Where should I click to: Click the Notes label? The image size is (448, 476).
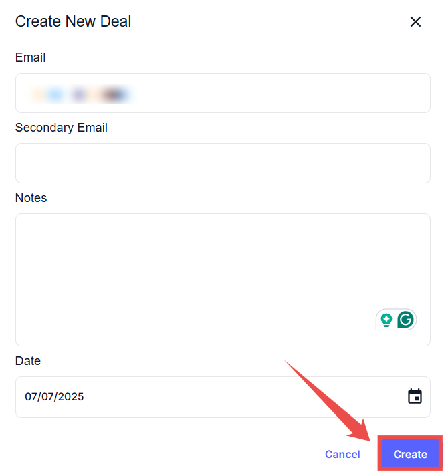click(x=31, y=198)
